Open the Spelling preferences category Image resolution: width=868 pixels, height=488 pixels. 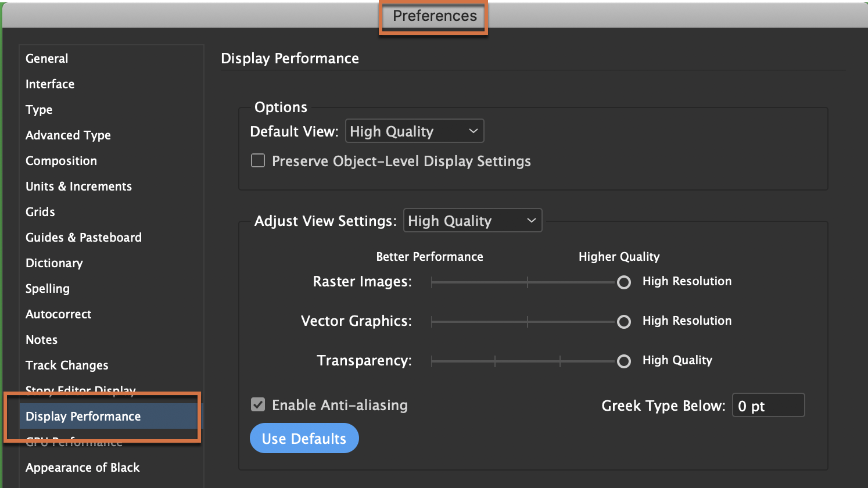47,288
